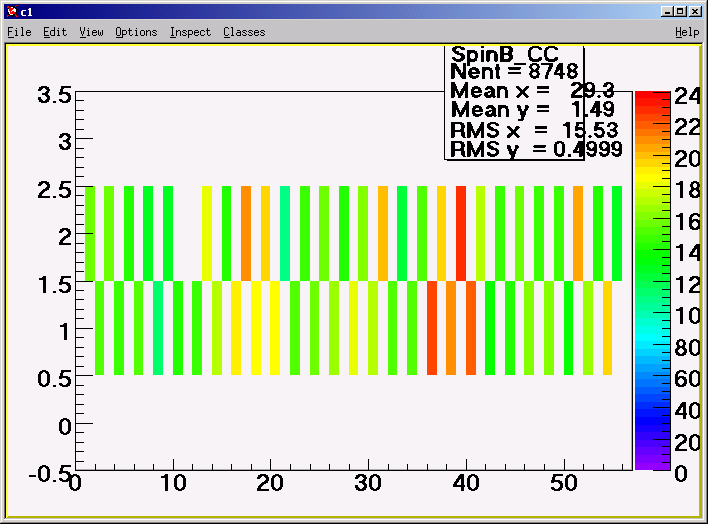This screenshot has width=708, height=524.
Task: Open the Edit menu
Action: pos(55,32)
